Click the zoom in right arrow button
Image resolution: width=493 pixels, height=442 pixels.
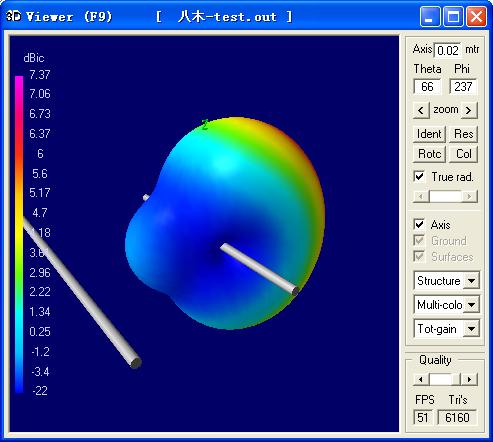(469, 110)
